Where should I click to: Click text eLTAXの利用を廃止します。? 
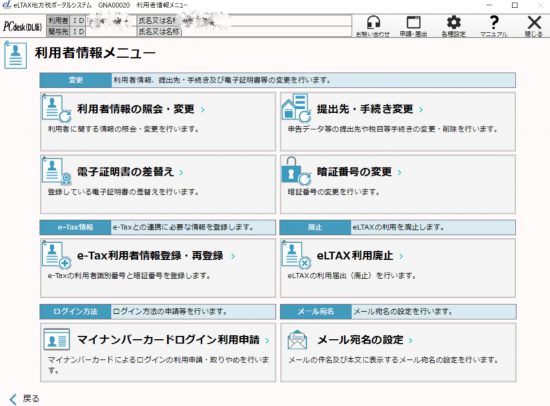click(x=398, y=227)
